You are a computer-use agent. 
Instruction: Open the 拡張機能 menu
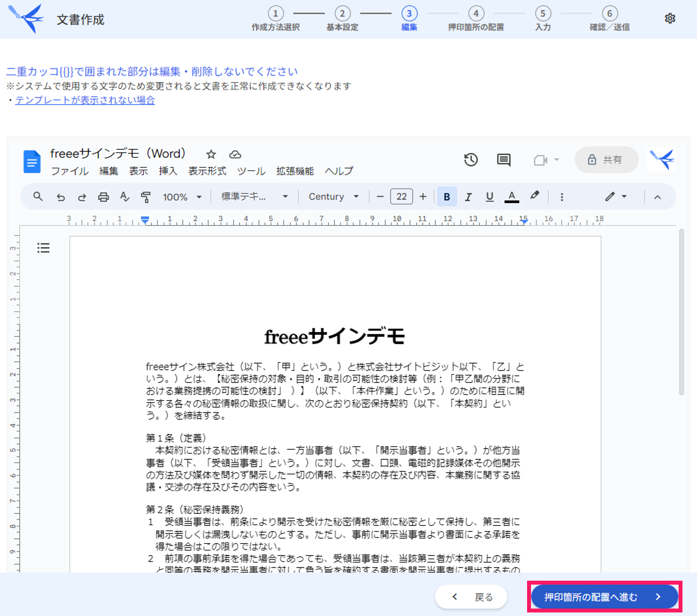[295, 171]
